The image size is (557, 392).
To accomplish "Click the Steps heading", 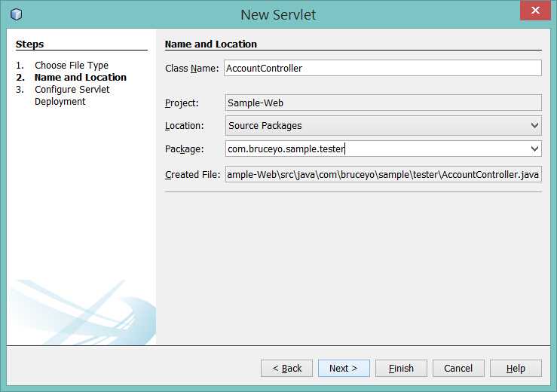I will click(30, 44).
